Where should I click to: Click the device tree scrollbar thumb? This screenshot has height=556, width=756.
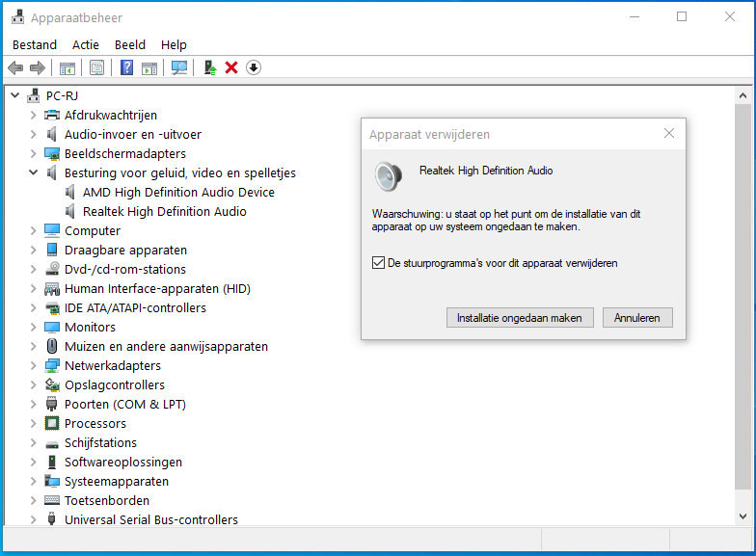742,297
